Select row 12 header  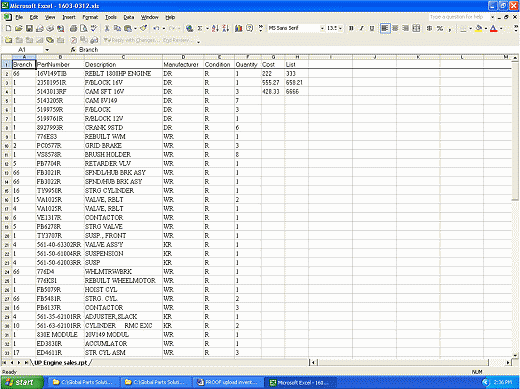[6, 164]
